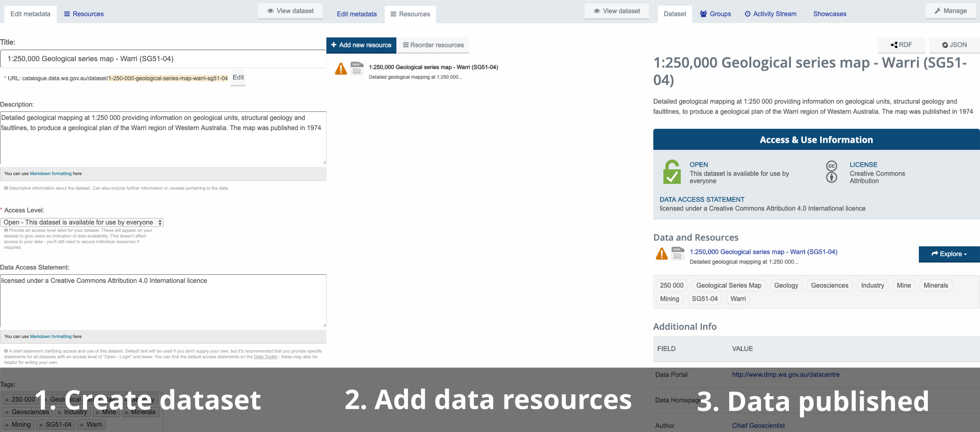Image resolution: width=980 pixels, height=432 pixels.
Task: Remove the Warri tag with its x
Action: click(x=82, y=425)
